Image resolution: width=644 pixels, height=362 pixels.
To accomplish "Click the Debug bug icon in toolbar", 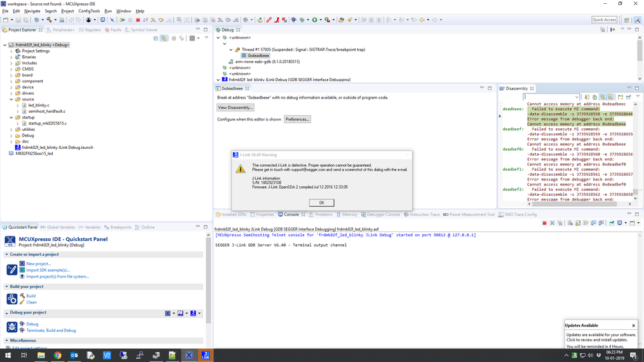I will pos(302,20).
